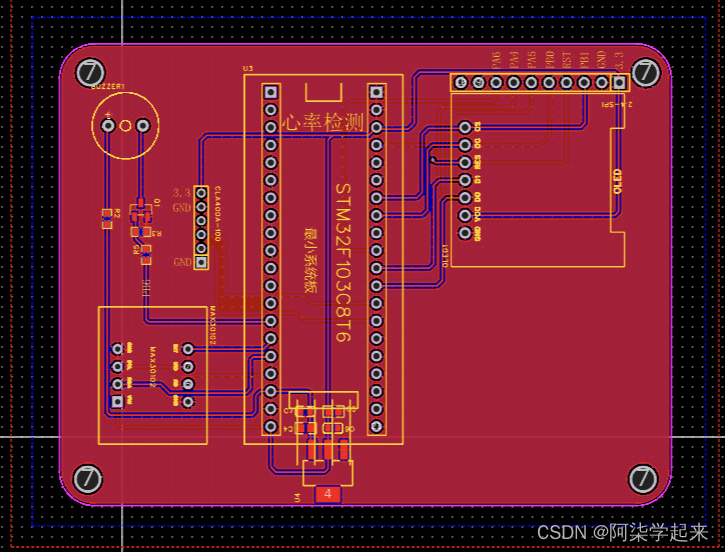Click the U4 designator label
This screenshot has height=552, width=725.
297,497
